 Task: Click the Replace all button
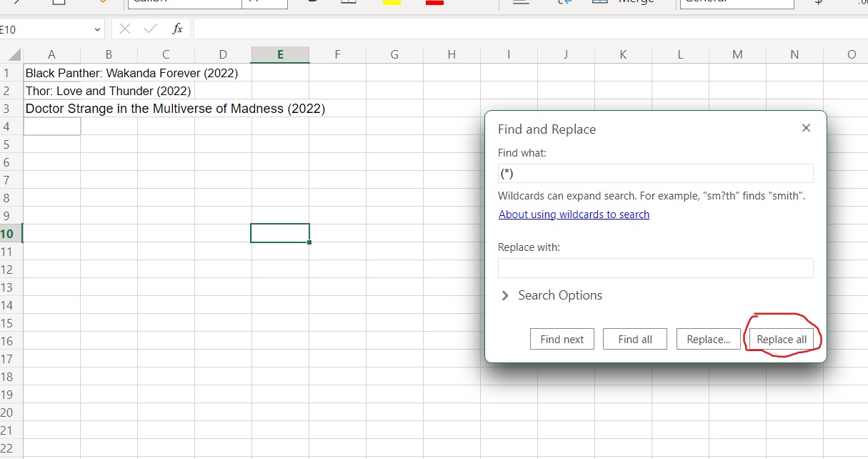pyautogui.click(x=782, y=340)
